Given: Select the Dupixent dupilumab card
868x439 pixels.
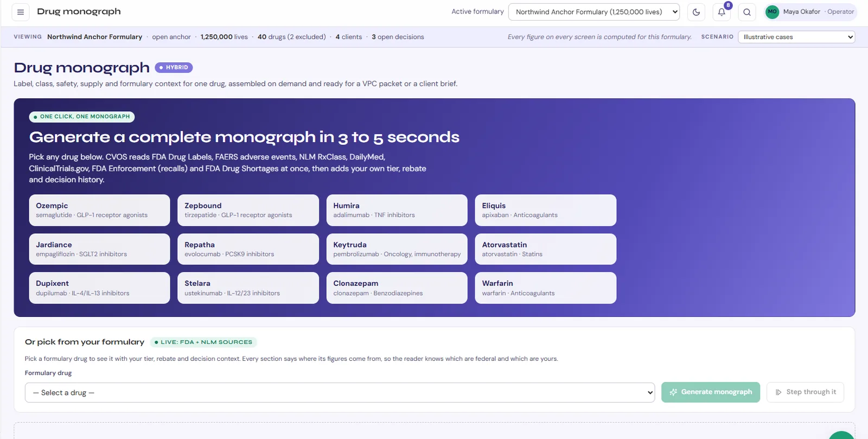Looking at the screenshot, I should pos(99,288).
